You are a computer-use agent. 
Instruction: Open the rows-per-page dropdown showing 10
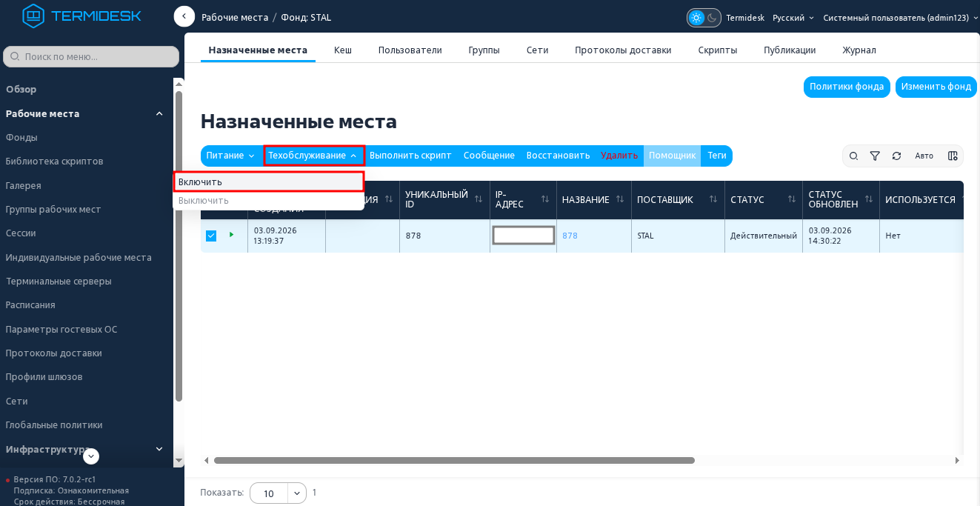click(x=278, y=493)
